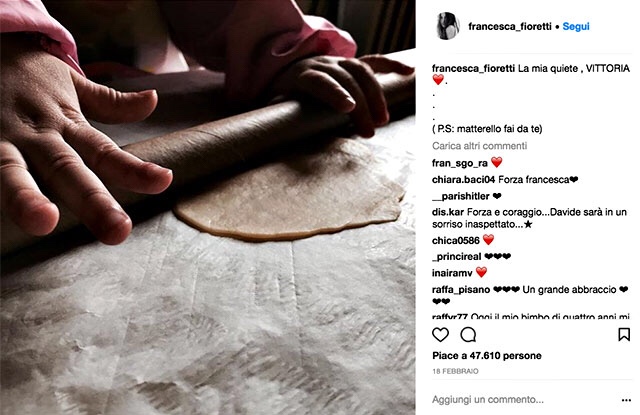View the Piace a 47.610 persone list

point(487,355)
